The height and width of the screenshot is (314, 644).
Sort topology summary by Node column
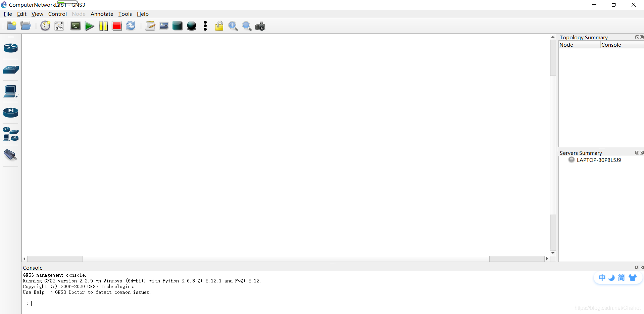pos(580,45)
